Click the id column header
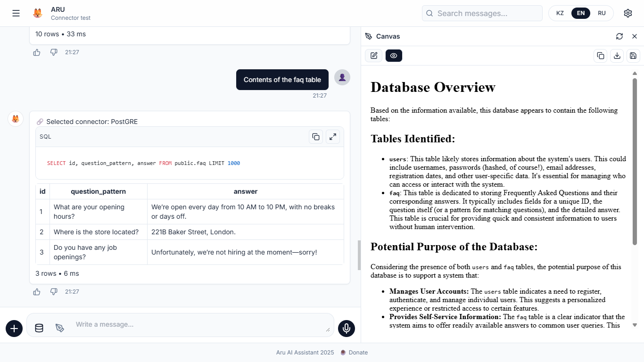644x362 pixels. pos(42,191)
